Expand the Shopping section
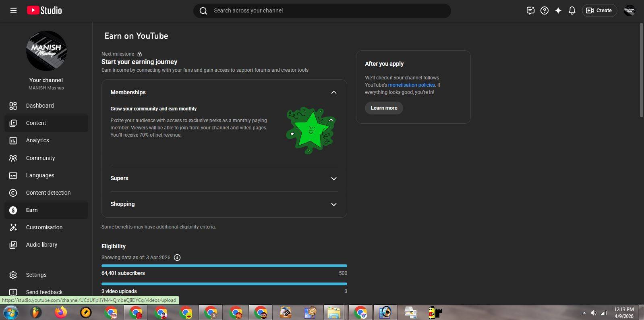This screenshot has width=644, height=320. [333, 204]
